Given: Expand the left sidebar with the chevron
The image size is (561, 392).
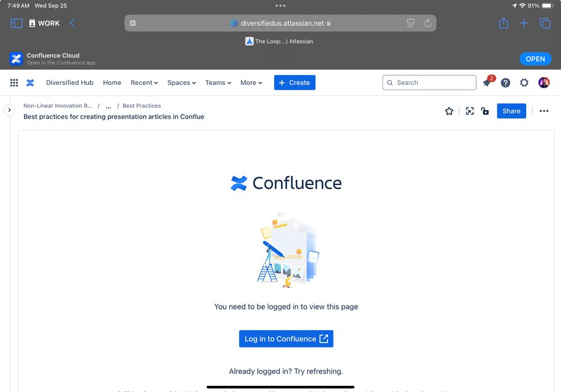Looking at the screenshot, I should [10, 110].
